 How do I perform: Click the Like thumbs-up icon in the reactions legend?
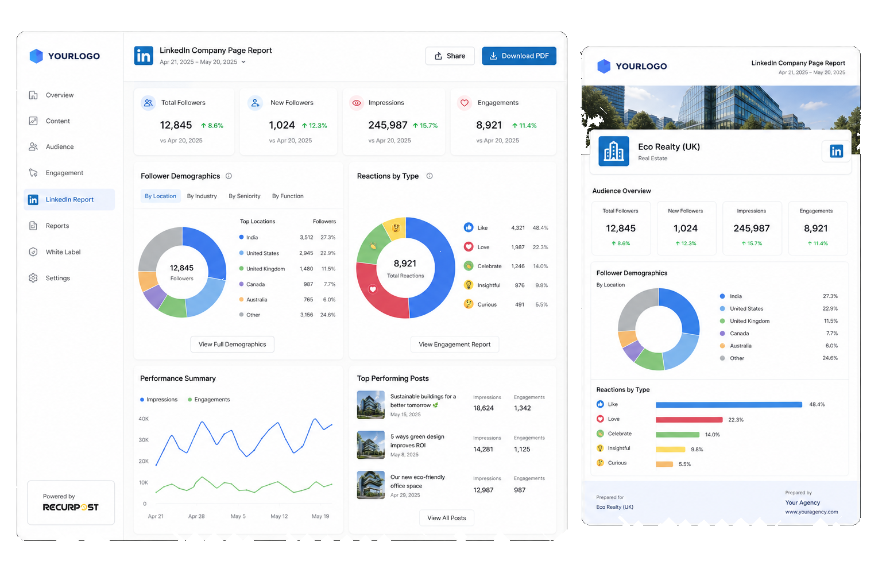[469, 227]
